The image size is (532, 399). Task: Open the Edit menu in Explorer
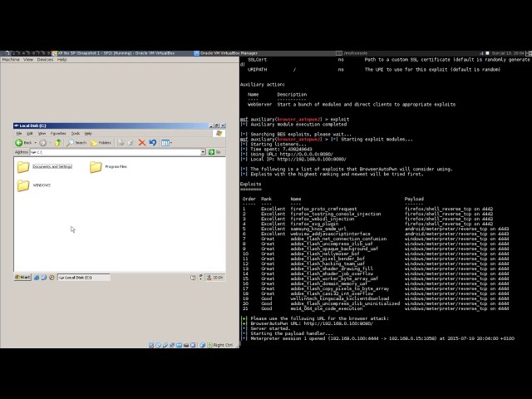pyautogui.click(x=30, y=133)
